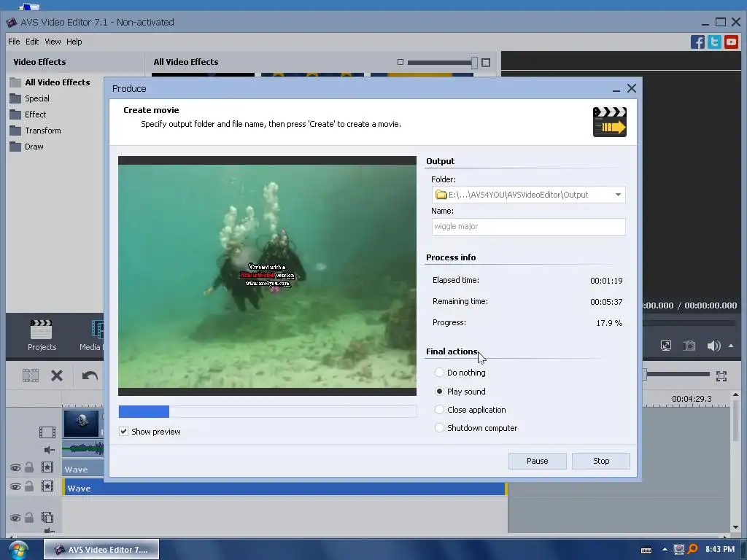
Task: Click the small thumbnails size icon
Action: click(400, 62)
